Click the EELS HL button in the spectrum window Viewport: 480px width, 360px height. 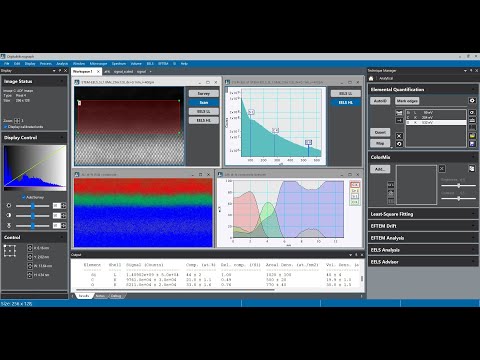[x=346, y=102]
